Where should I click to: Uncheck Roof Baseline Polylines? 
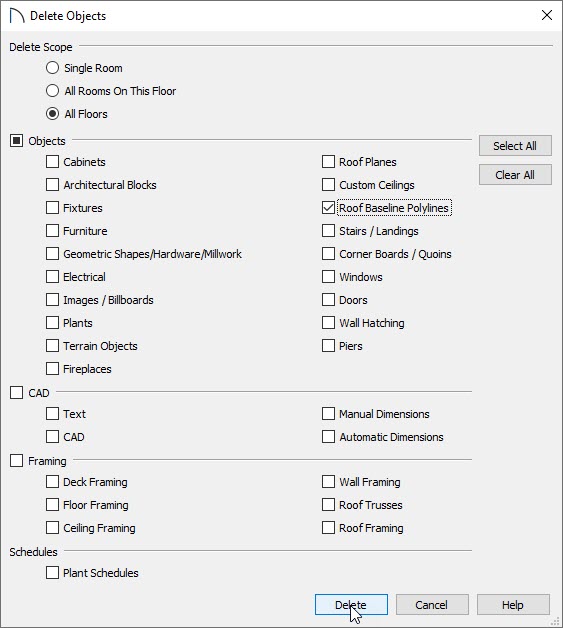click(328, 207)
